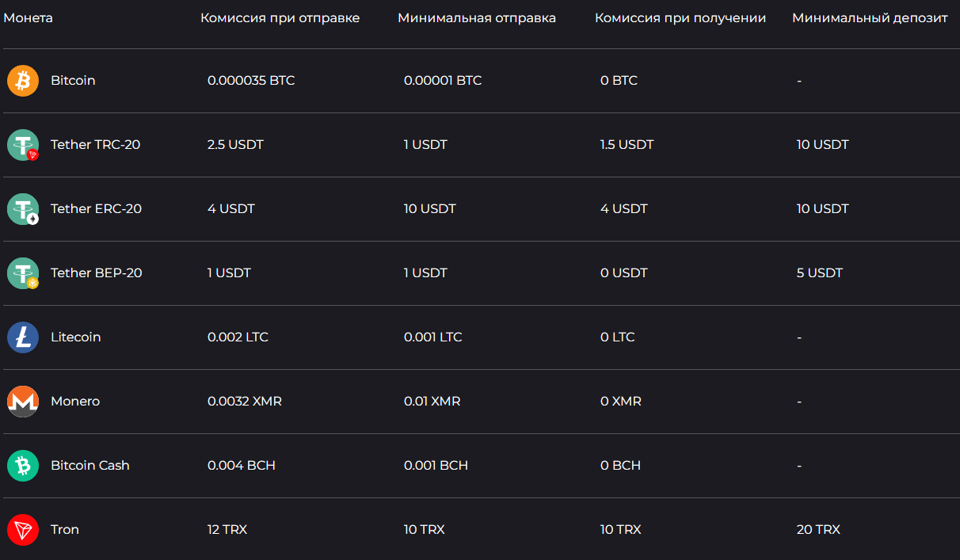Click the blue Litecoin icon
Viewport: 960px width, 560px height.
[x=23, y=337]
